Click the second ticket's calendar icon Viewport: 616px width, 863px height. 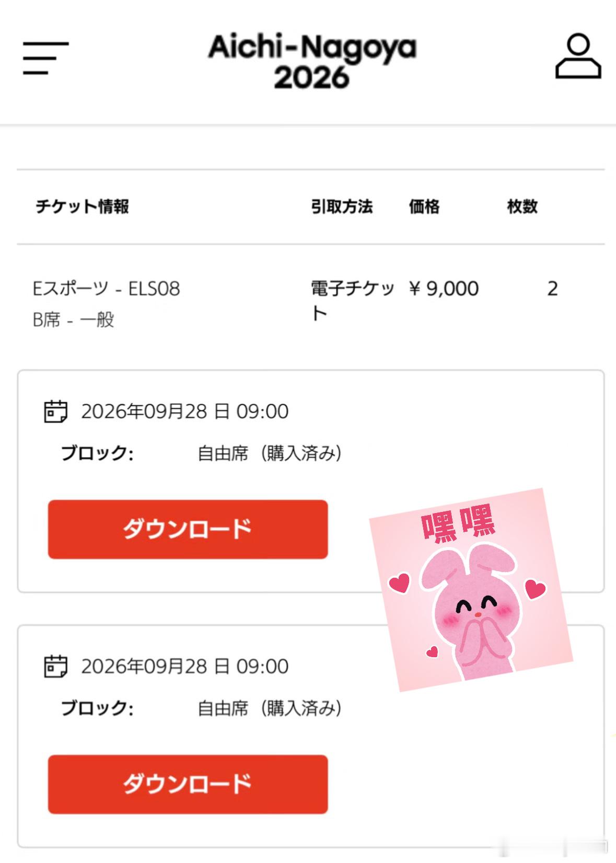coord(55,667)
